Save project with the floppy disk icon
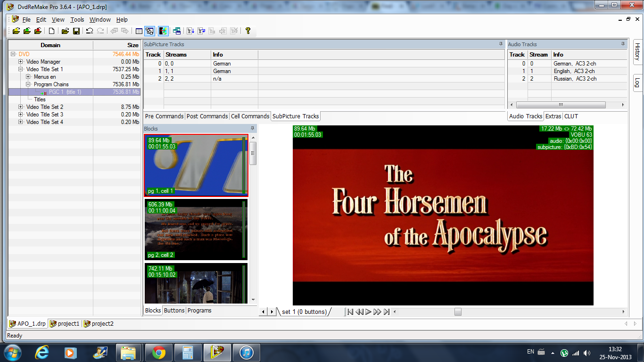This screenshot has width=644, height=362. coord(76,31)
